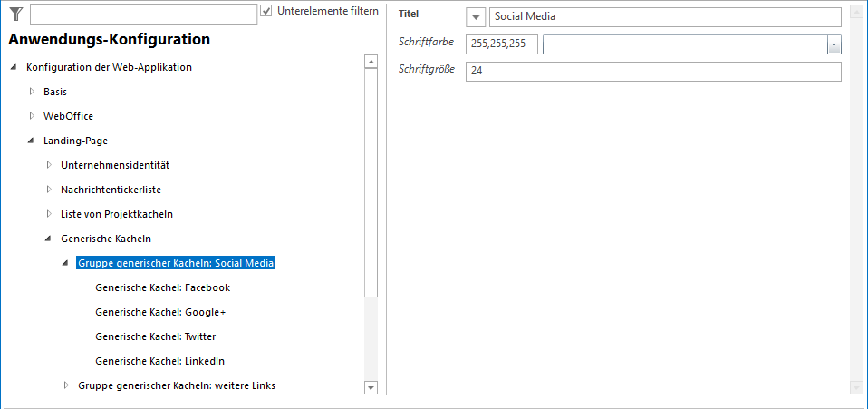Select Liste von Projektkacheln item

116,214
